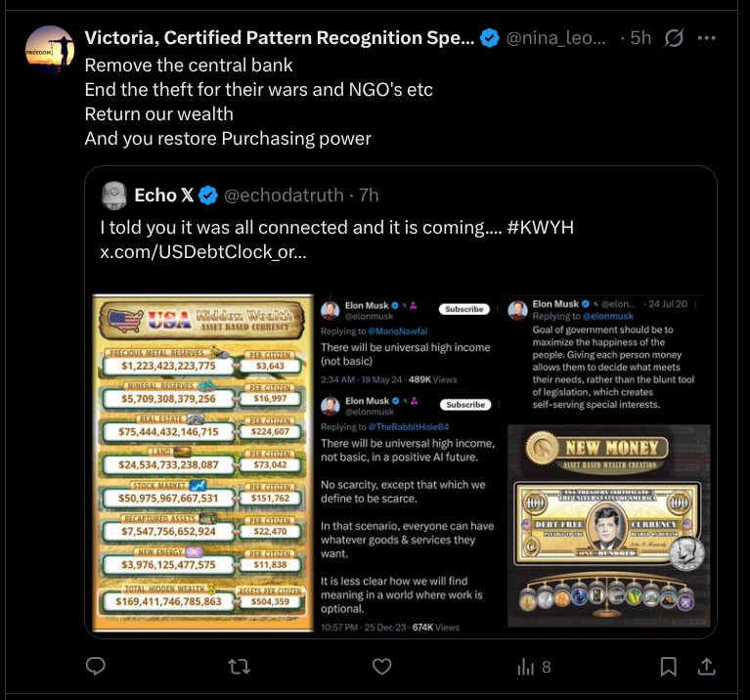Open the share upload icon
750x700 pixels.
tap(706, 667)
